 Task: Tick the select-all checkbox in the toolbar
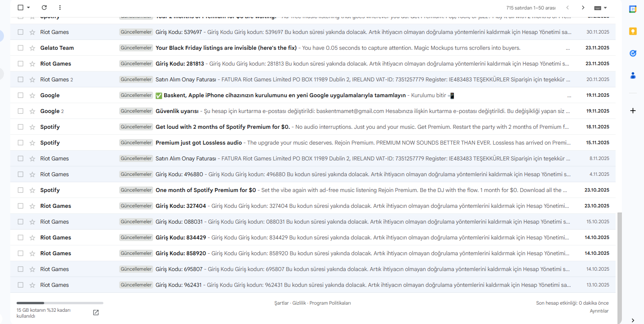pyautogui.click(x=21, y=8)
